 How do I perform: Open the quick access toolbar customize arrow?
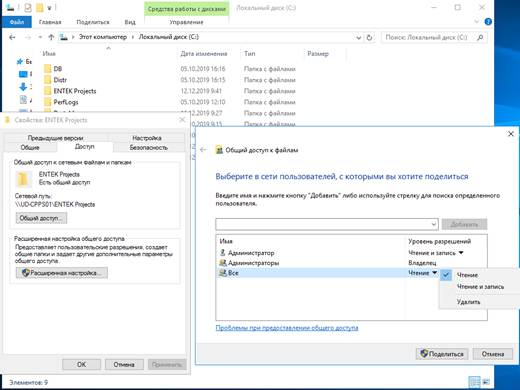pyautogui.click(x=49, y=8)
